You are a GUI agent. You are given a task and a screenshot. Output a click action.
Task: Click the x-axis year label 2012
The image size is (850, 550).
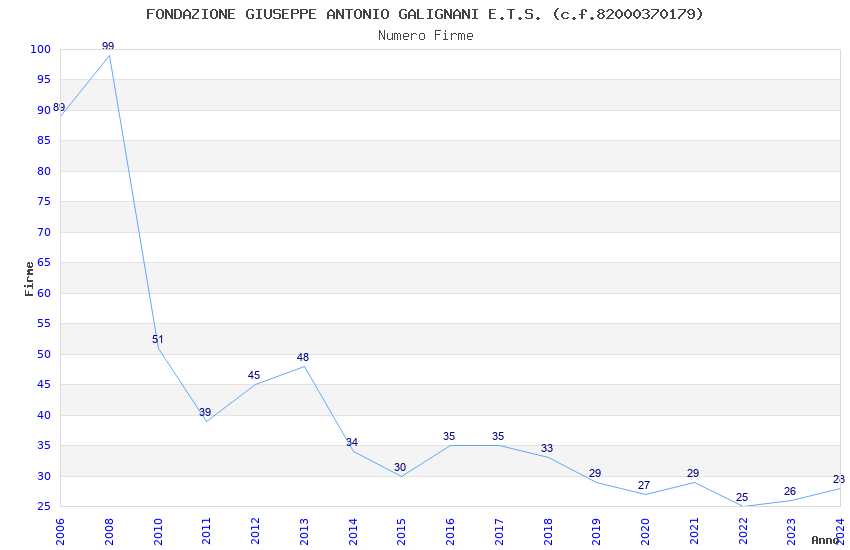point(255,532)
